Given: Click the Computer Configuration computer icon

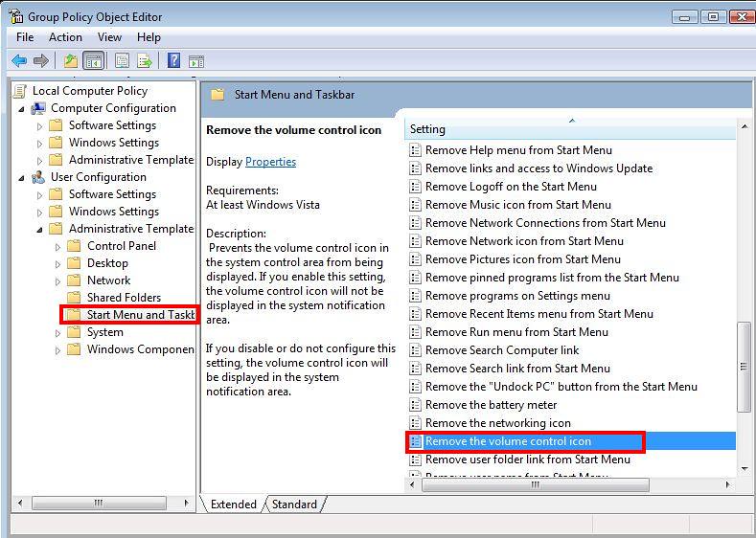Looking at the screenshot, I should (x=38, y=108).
